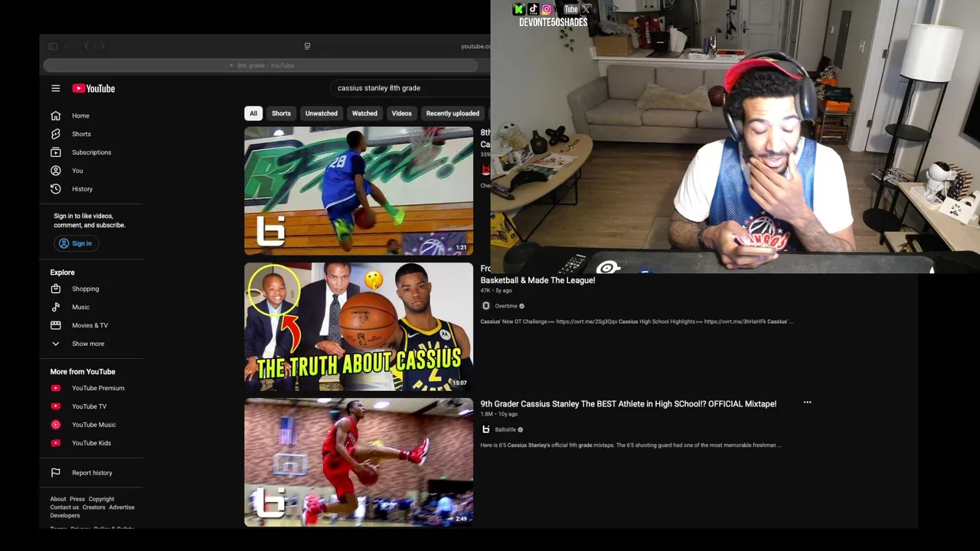Click the YouTube Kids icon

tap(55, 443)
